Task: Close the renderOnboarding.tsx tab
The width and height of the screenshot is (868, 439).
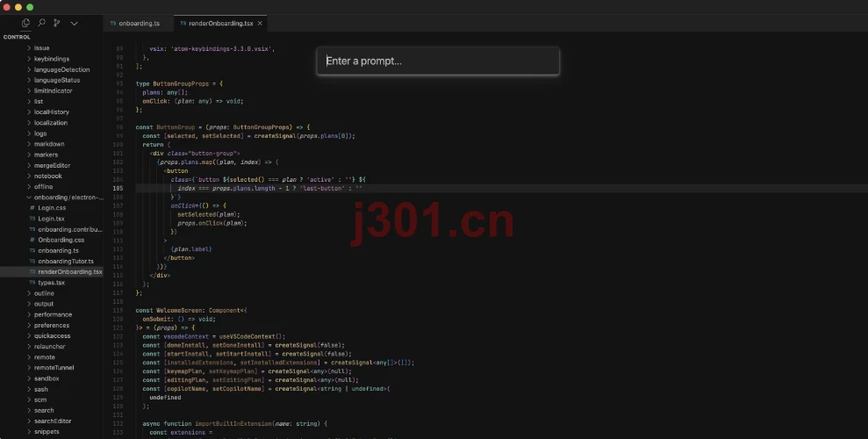Action: [x=260, y=23]
